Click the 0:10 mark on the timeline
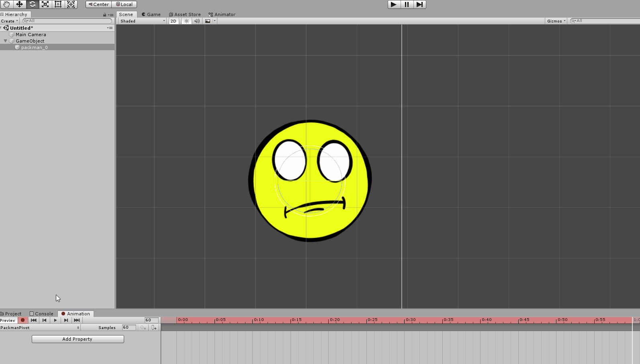This screenshot has height=364, width=640. point(259,320)
